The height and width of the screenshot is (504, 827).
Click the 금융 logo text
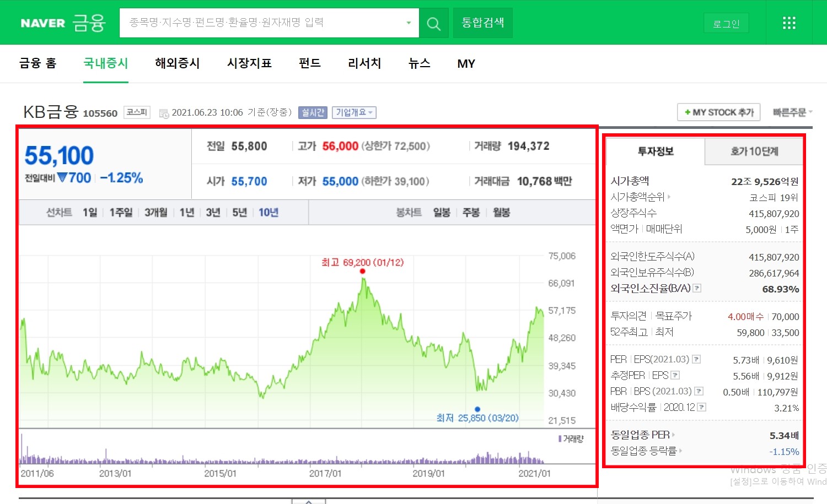89,23
